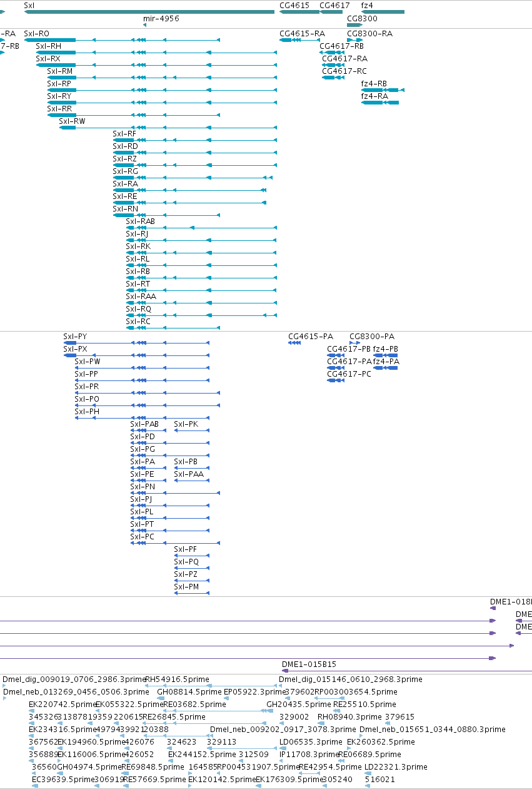Select protein Sxl-PO

click(x=87, y=399)
